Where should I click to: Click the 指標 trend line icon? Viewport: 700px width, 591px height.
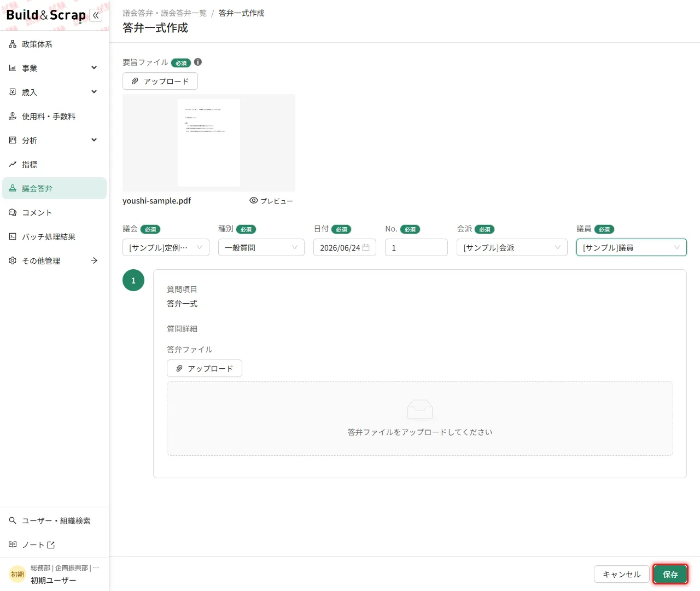pos(13,164)
